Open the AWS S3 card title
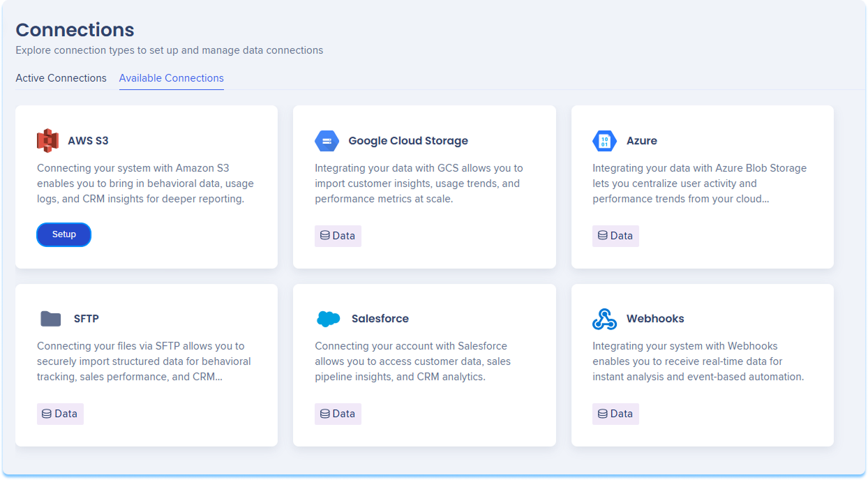This screenshot has height=480, width=868. click(88, 141)
